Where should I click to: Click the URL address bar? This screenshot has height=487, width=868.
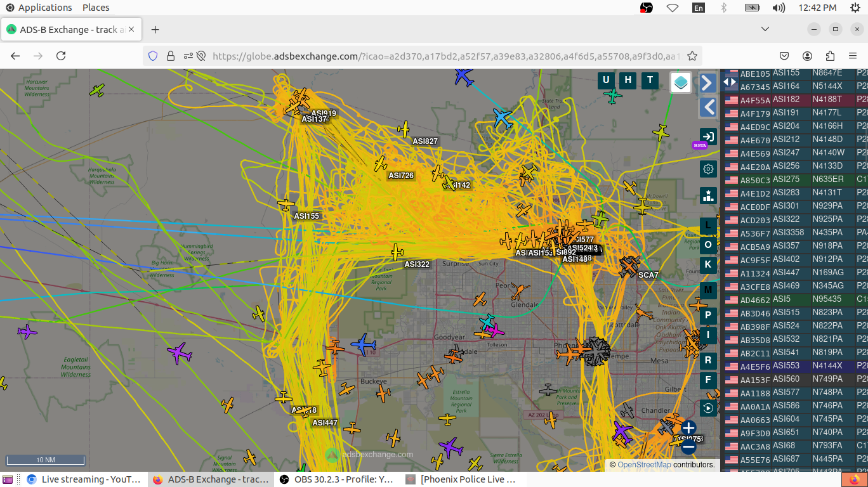click(x=445, y=56)
